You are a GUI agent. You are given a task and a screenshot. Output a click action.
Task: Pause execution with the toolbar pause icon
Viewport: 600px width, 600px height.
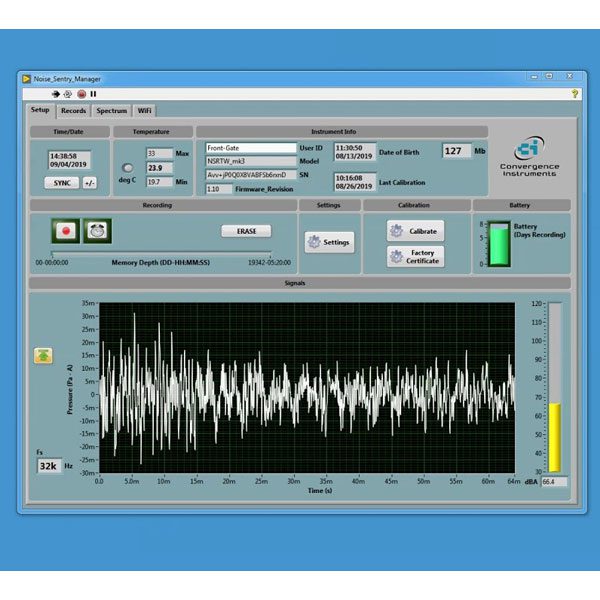click(92, 93)
